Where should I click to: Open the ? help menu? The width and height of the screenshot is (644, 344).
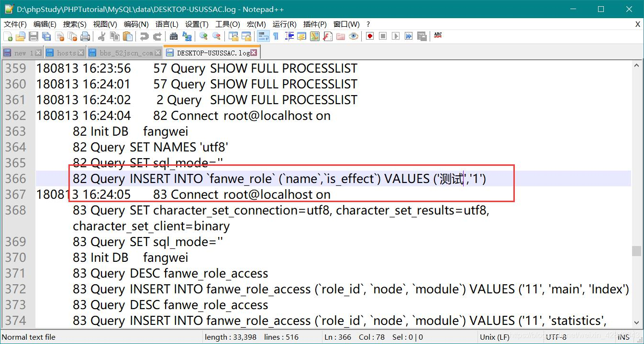pos(368,24)
